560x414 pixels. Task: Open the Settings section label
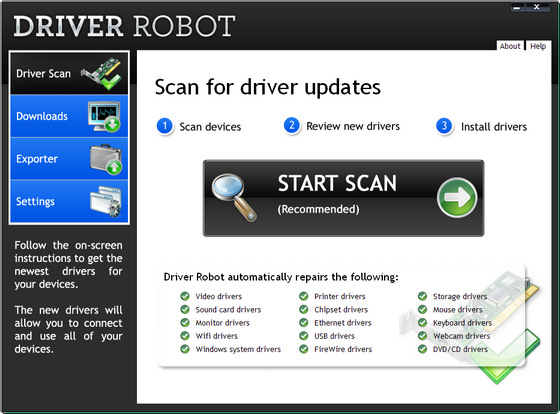(35, 201)
